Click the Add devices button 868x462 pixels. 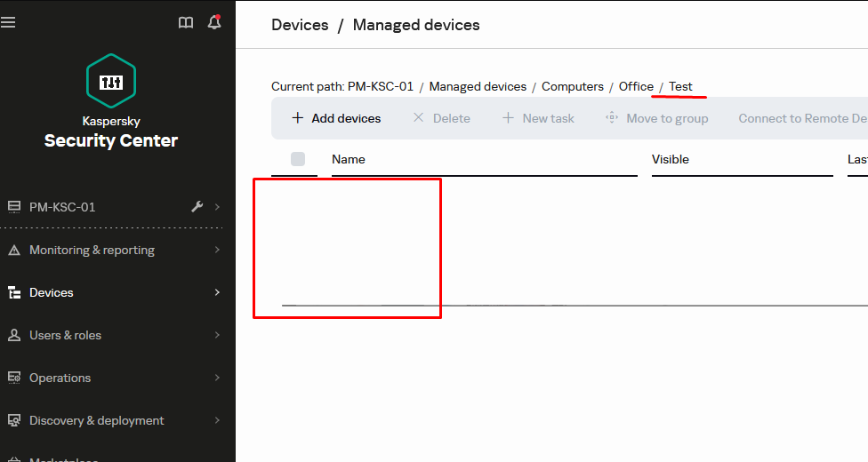[x=336, y=118]
